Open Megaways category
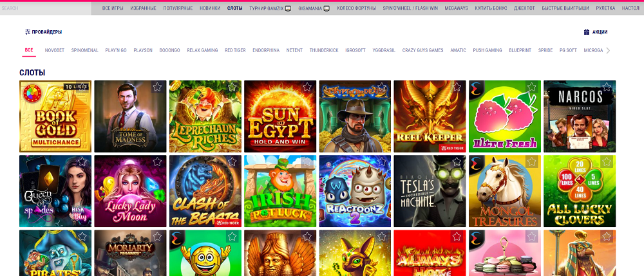Image resolution: width=644 pixels, height=276 pixels. point(456,8)
